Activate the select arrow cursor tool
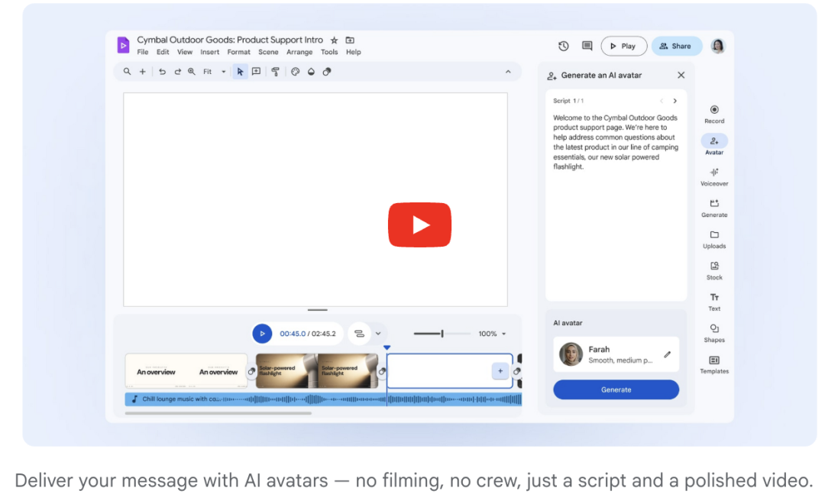This screenshot has width=825, height=504. pos(240,72)
